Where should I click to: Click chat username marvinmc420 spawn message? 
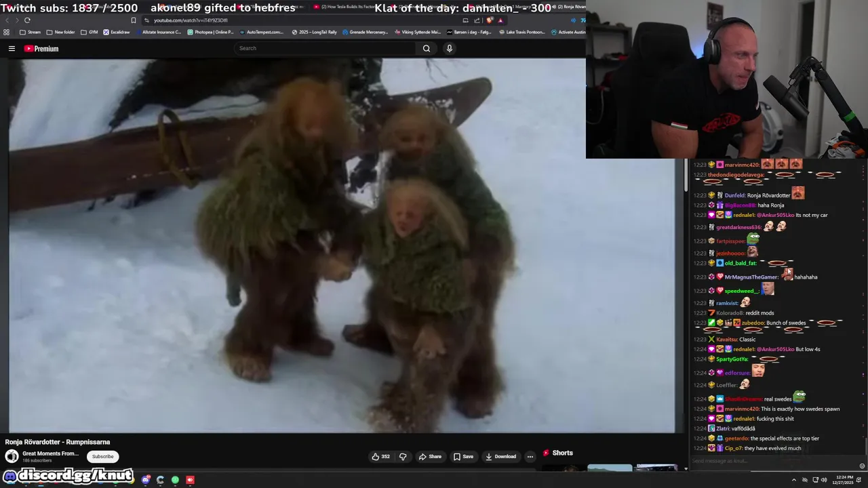click(x=742, y=409)
